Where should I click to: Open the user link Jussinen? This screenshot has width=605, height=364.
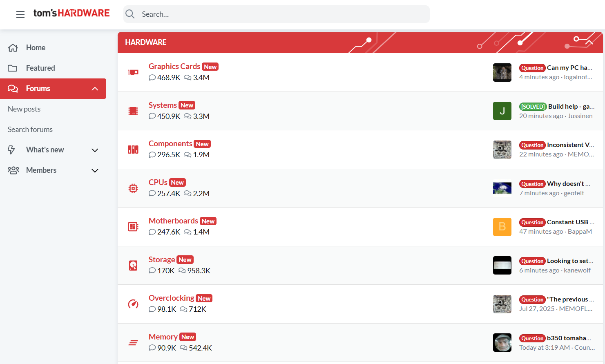click(580, 116)
